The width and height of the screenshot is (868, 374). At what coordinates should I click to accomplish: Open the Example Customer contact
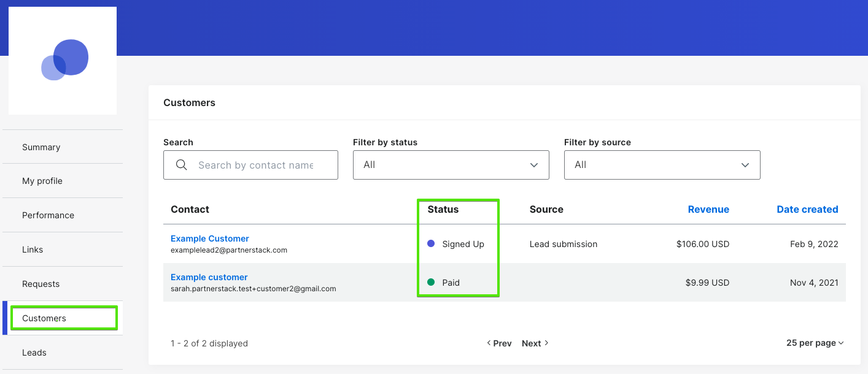pos(210,239)
